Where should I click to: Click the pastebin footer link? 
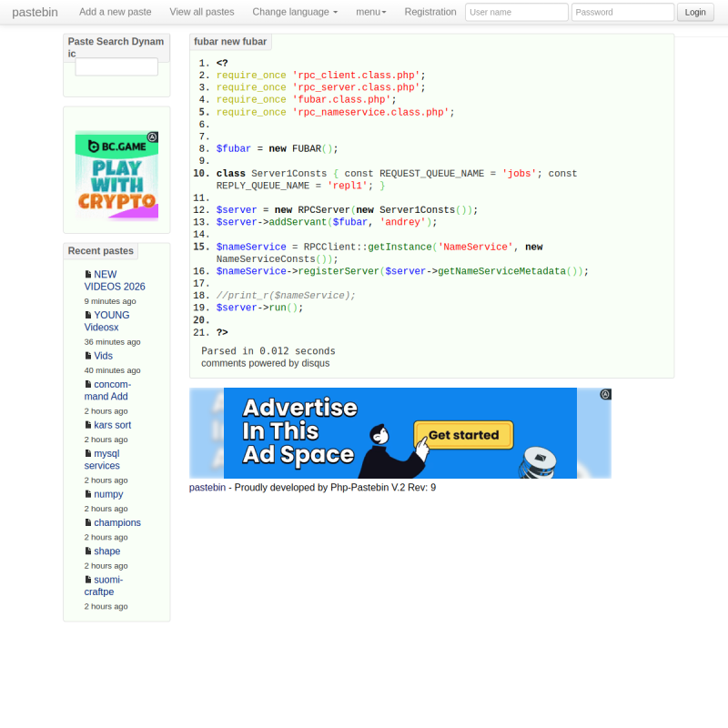207,488
